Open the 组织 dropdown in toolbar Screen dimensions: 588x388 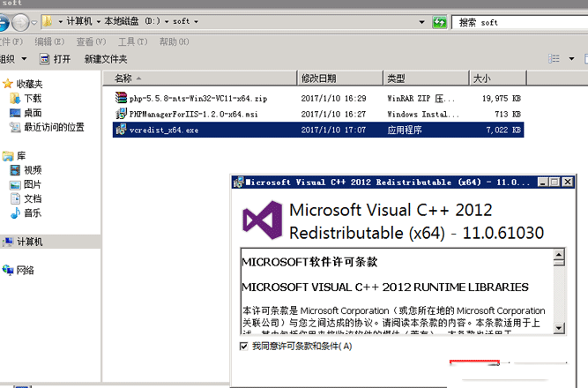click(x=13, y=59)
